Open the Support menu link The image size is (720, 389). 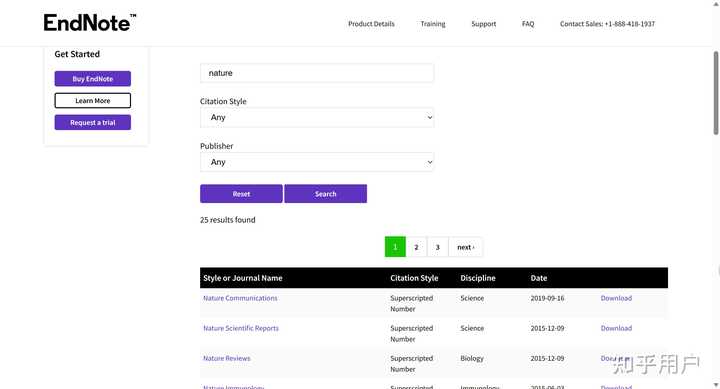[484, 24]
